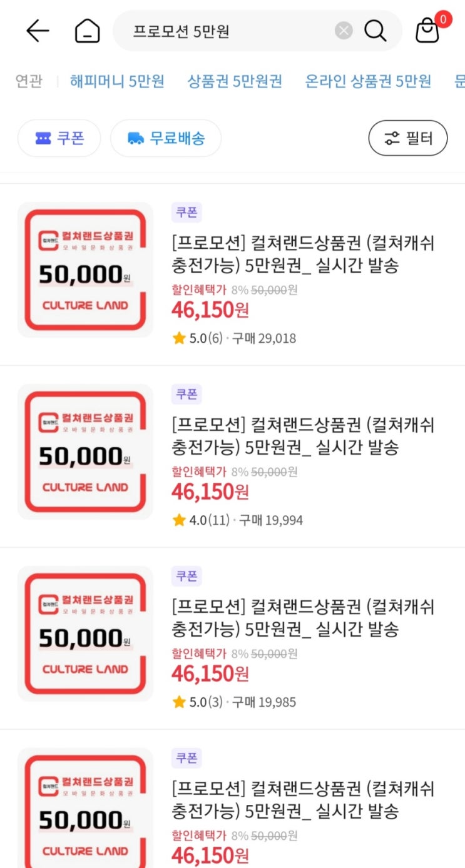Select related search 상품권 5만원권
The width and height of the screenshot is (465, 868).
235,81
